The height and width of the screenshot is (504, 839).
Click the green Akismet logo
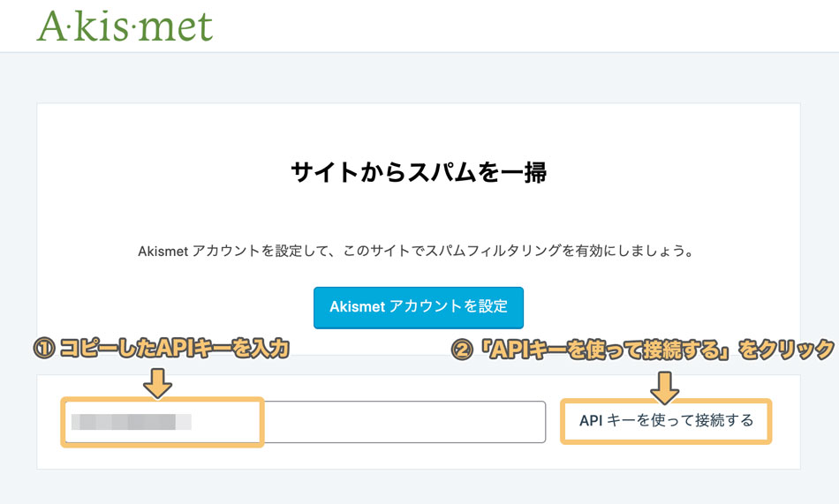125,26
